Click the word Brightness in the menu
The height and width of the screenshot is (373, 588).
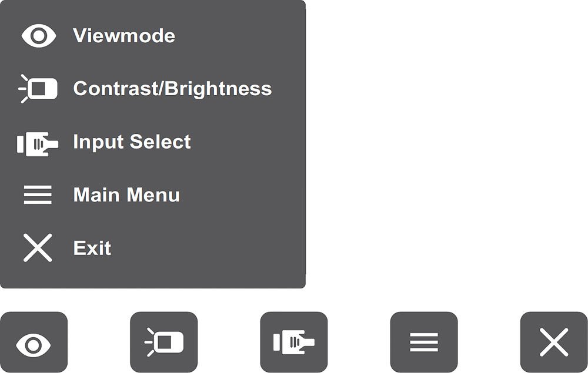point(218,89)
